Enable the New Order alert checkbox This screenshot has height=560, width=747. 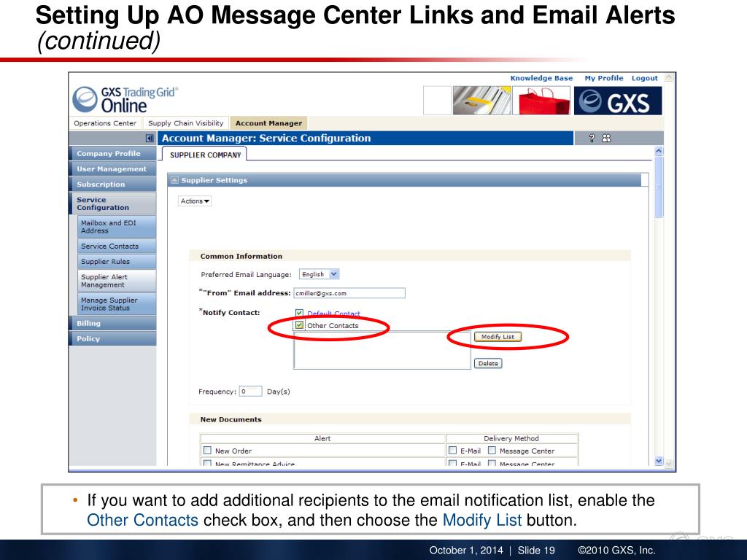pos(207,450)
